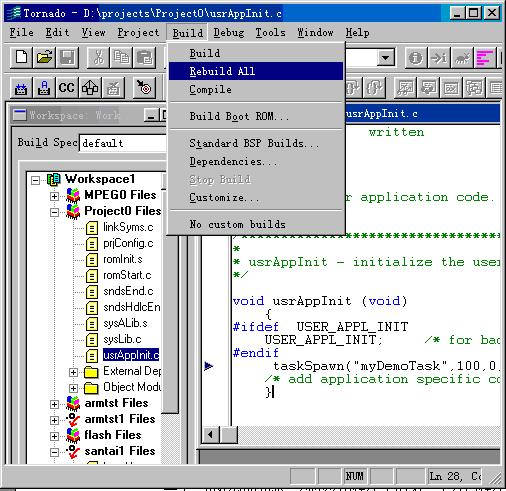
Task: Expand the MPEG0 Files node
Action: (54, 196)
